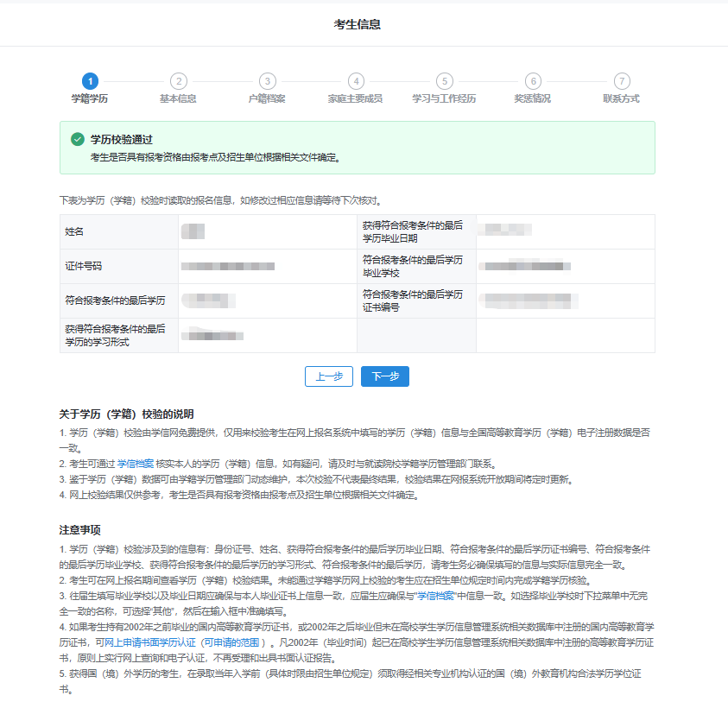
Task: Go to step 4 circle icon
Action: coord(356,81)
